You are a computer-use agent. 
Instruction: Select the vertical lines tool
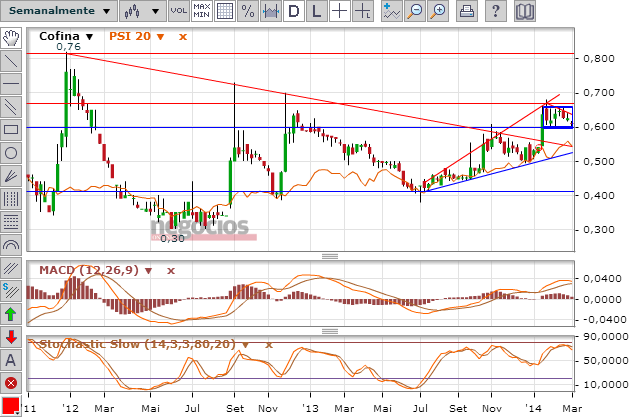coord(11,199)
